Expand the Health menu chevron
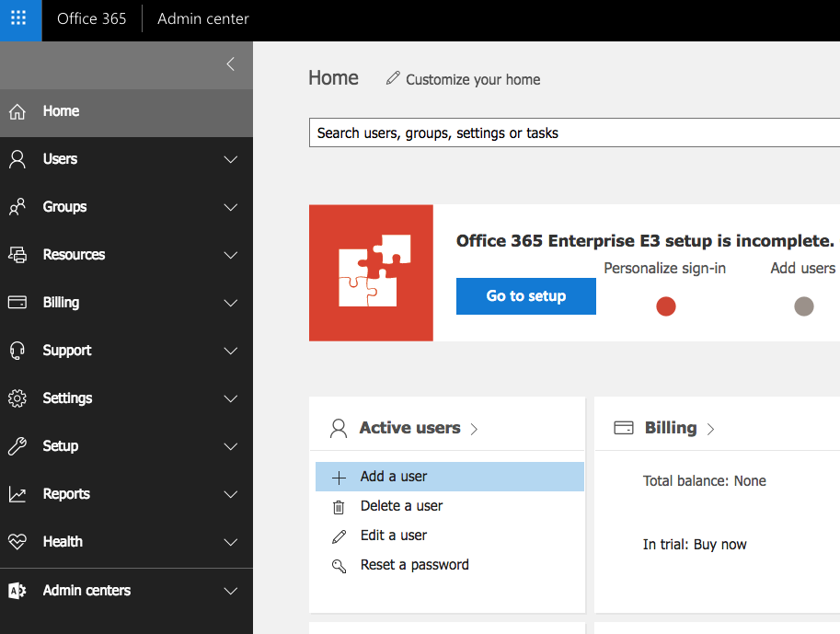The height and width of the screenshot is (634, 840). (x=231, y=542)
